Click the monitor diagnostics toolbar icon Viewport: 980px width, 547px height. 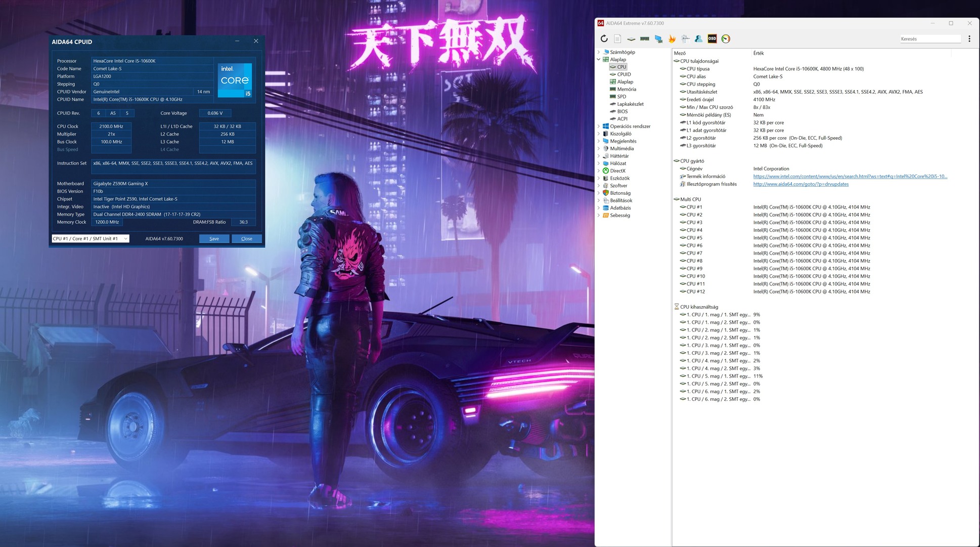[658, 39]
